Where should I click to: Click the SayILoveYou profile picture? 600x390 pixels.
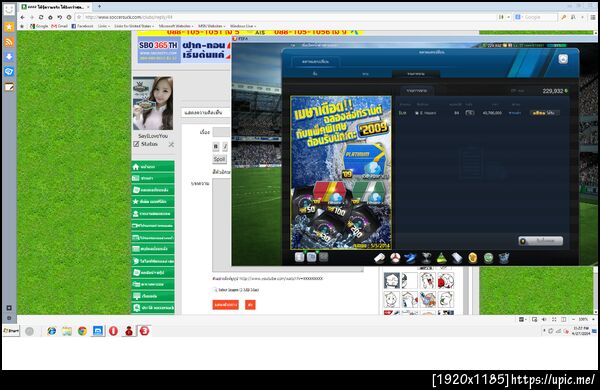[153, 103]
